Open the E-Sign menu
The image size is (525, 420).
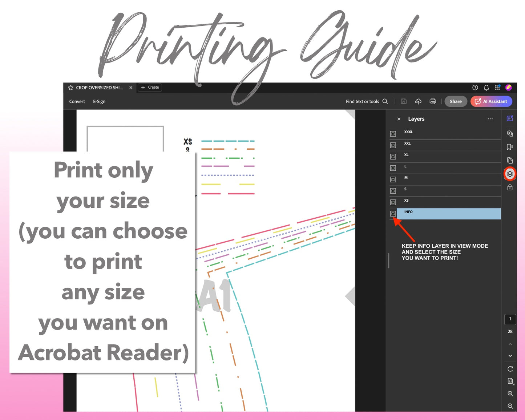[x=99, y=101]
